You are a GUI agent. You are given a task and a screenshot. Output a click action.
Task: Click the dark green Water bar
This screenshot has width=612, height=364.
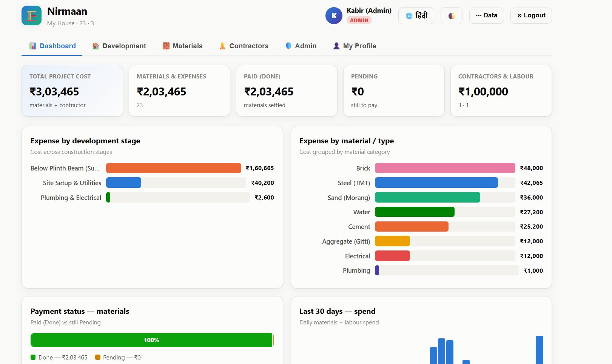tap(415, 212)
